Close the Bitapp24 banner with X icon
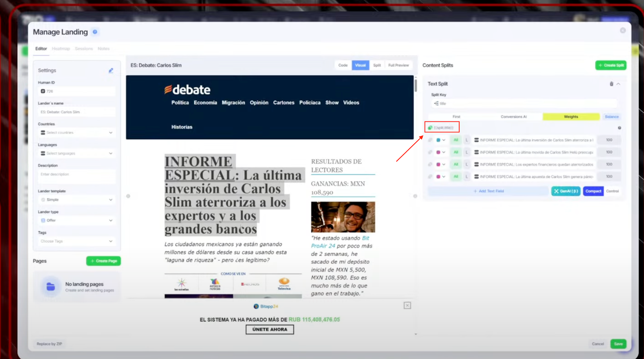Viewport: 644px width, 359px height. (407, 306)
